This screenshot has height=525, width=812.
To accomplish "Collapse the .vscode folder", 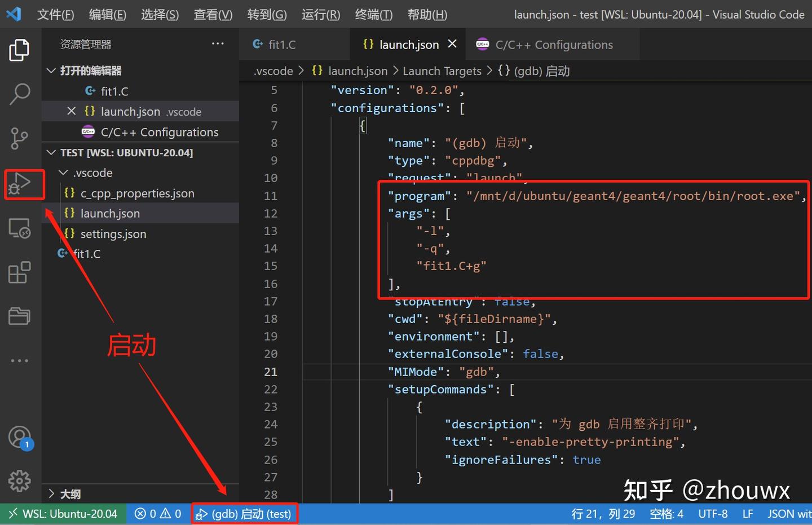I will point(63,173).
